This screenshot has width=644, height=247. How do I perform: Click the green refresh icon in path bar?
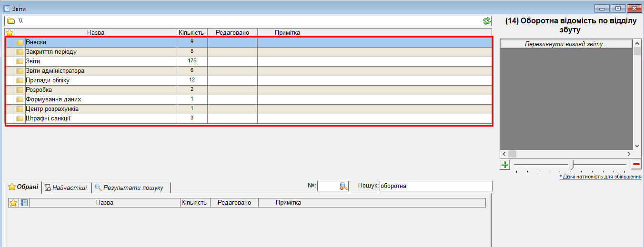coord(486,21)
